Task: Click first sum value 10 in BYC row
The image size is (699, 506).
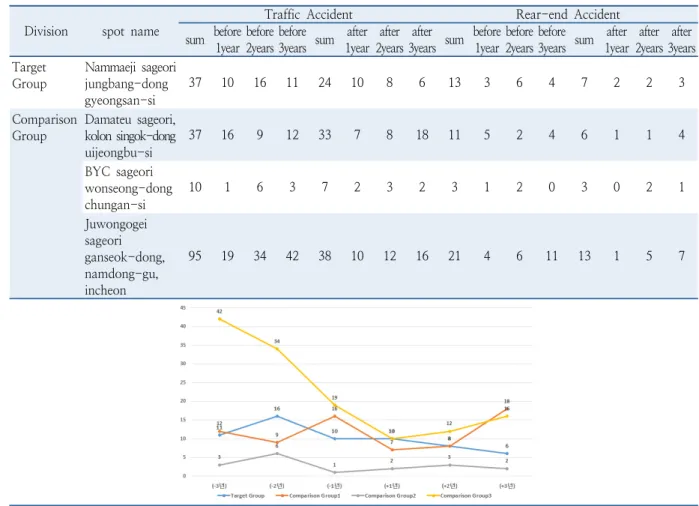Action: (195, 187)
